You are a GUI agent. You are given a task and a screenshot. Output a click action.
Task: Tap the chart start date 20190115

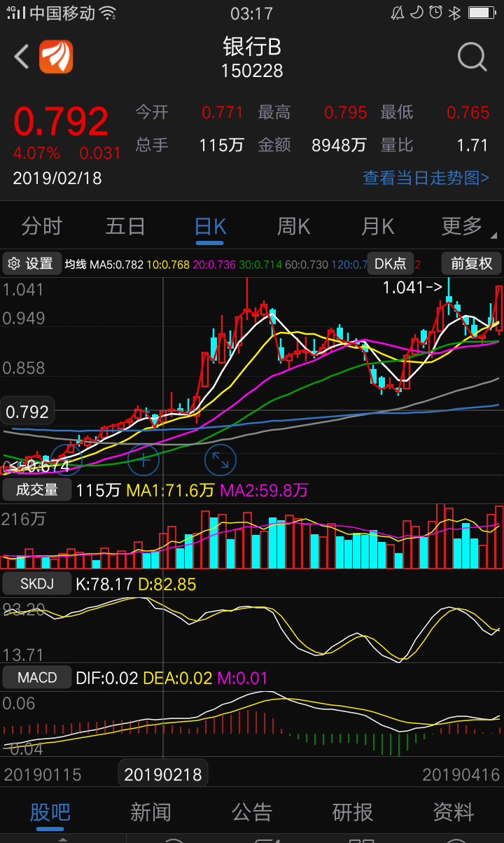(43, 774)
